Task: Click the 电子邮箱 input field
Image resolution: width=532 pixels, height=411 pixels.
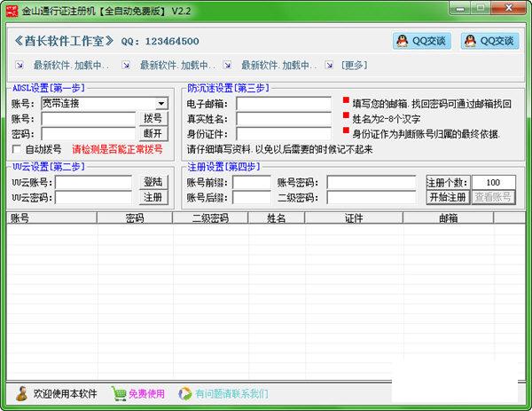Action: 283,104
